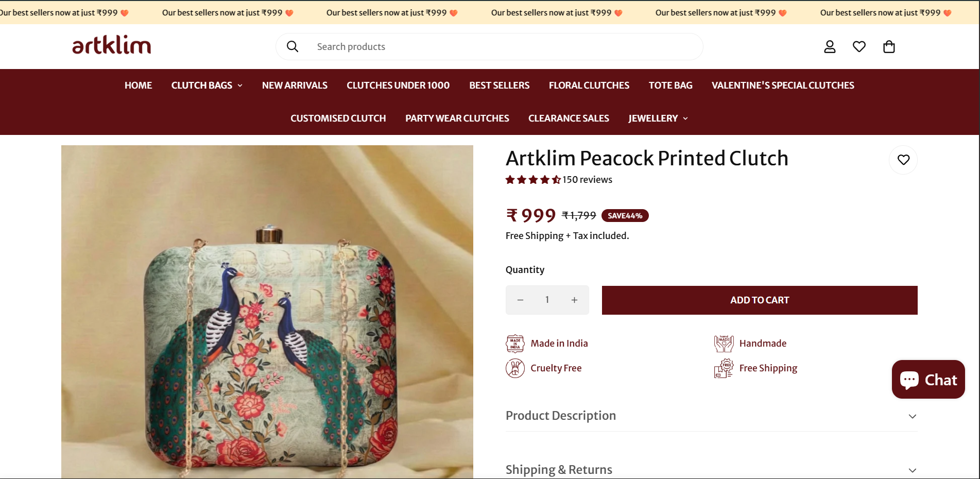This screenshot has height=479, width=980.
Task: Click the Add to Cart button
Action: point(759,300)
